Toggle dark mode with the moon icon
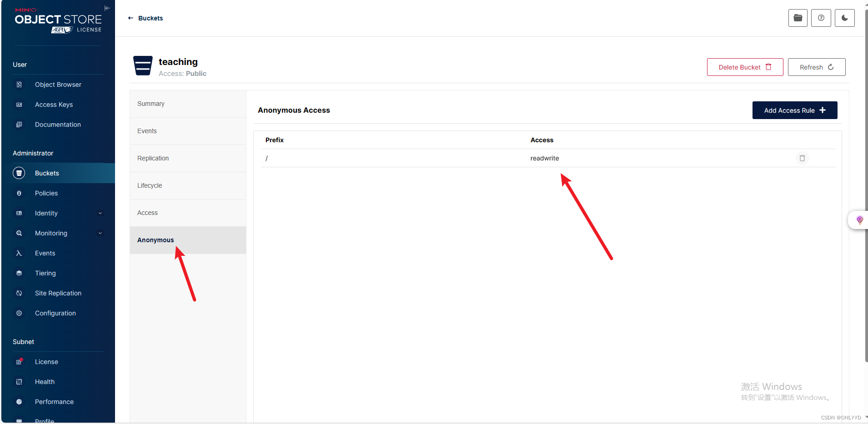This screenshot has height=424, width=868. pyautogui.click(x=844, y=18)
